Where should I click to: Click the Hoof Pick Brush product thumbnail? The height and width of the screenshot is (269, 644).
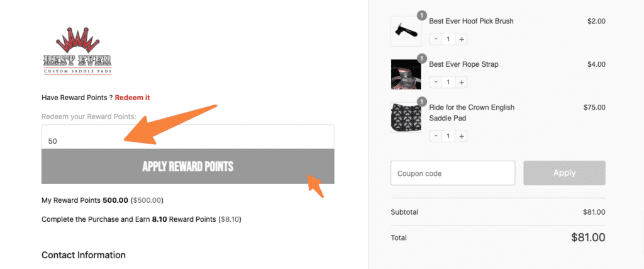406,31
